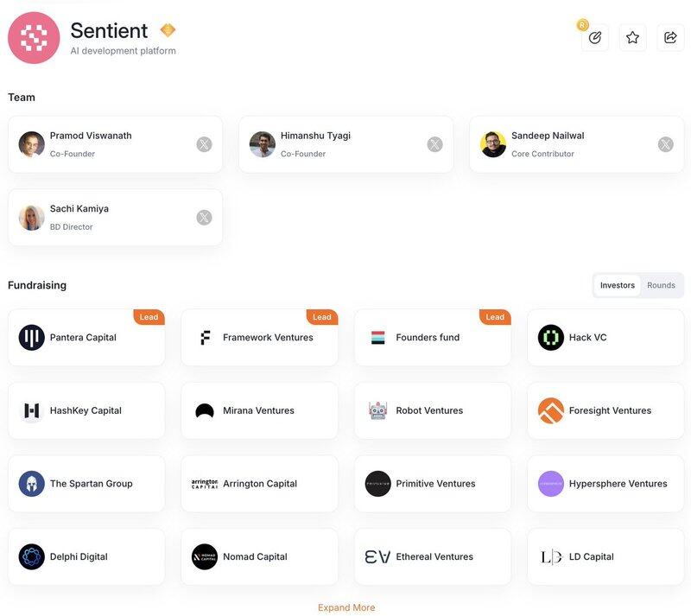Viewport: 691px width, 616px height.
Task: Favorite Sentient with the star icon
Action: (x=633, y=37)
